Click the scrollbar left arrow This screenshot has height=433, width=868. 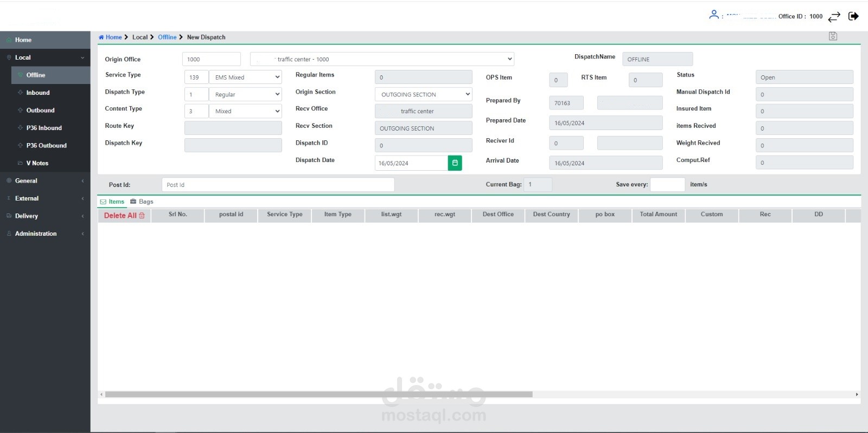(101, 395)
